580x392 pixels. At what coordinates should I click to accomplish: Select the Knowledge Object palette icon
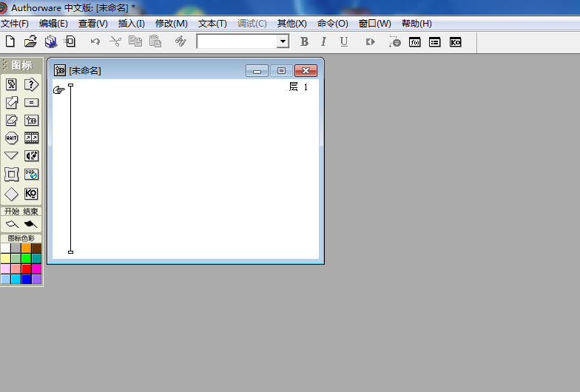point(31,194)
